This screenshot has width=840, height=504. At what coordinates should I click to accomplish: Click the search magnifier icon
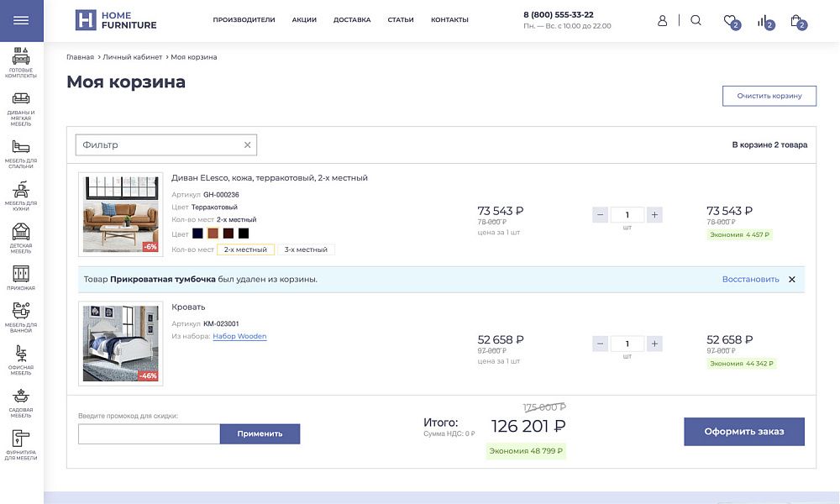(696, 21)
